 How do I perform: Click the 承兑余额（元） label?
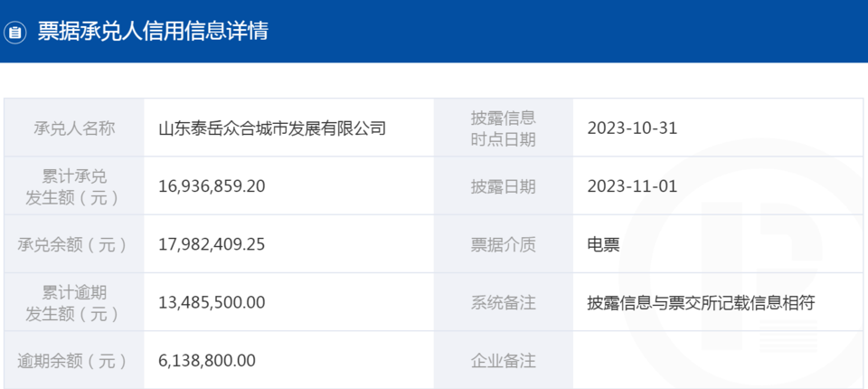[x=73, y=244]
